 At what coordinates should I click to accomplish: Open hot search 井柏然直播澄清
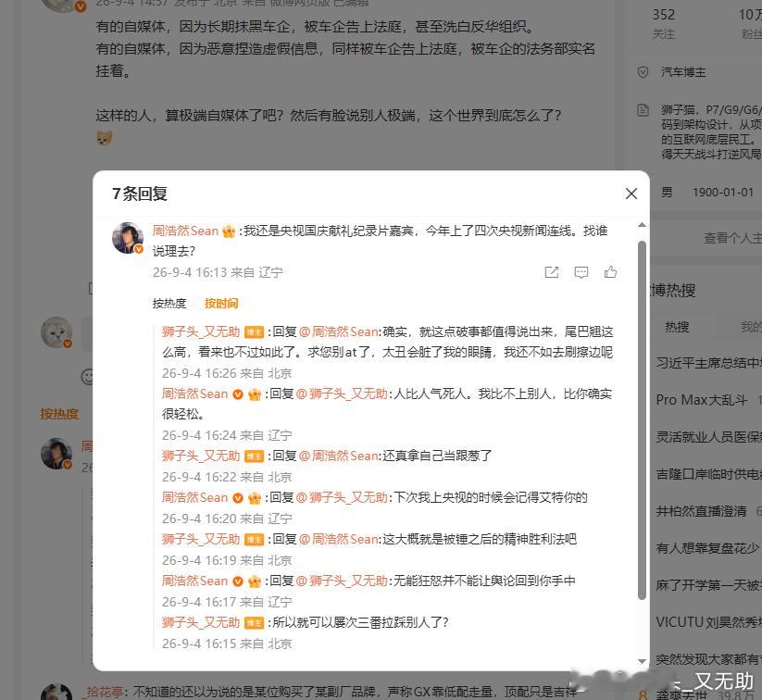701,511
